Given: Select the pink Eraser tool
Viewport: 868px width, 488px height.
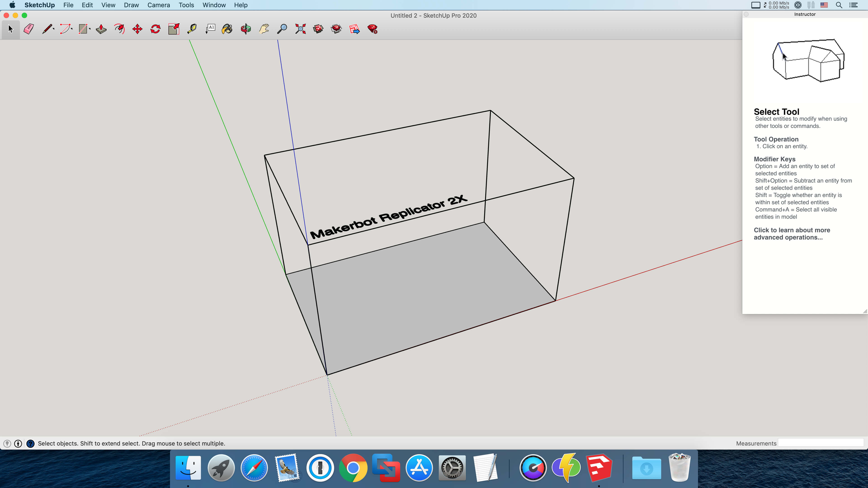Looking at the screenshot, I should [29, 29].
